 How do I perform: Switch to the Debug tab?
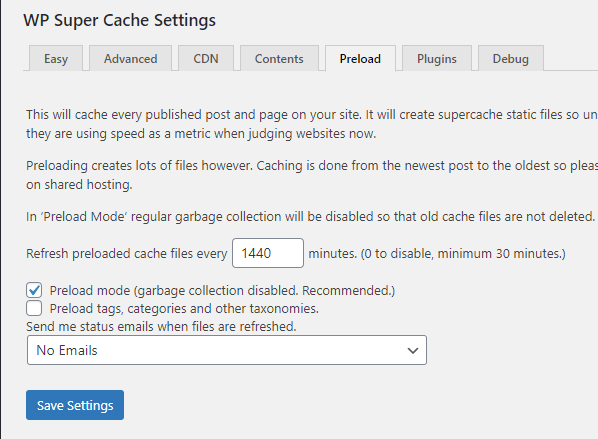pyautogui.click(x=511, y=58)
